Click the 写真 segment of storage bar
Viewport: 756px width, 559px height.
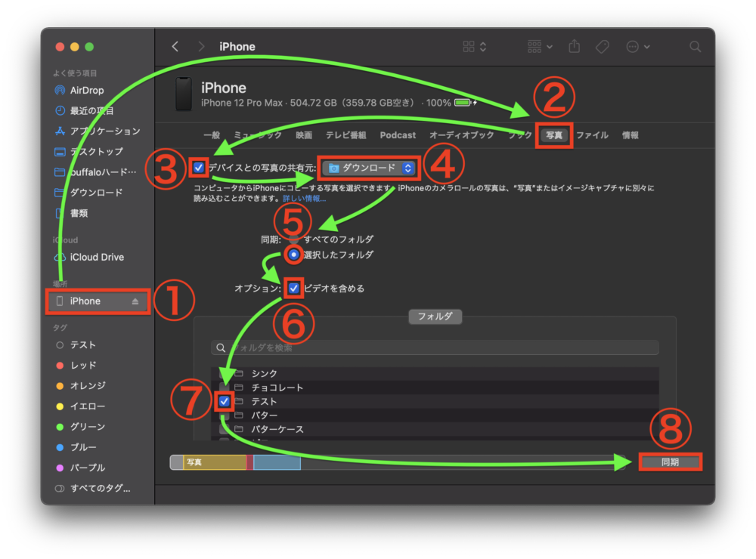click(215, 462)
